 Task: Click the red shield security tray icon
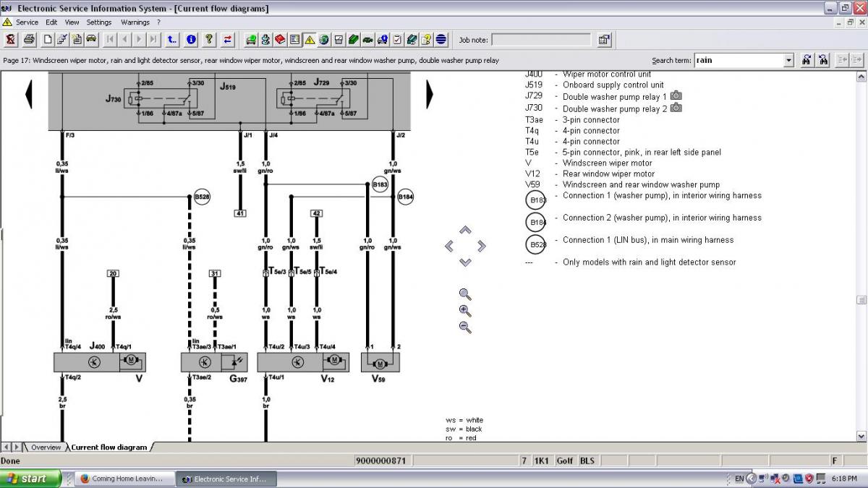(x=809, y=479)
